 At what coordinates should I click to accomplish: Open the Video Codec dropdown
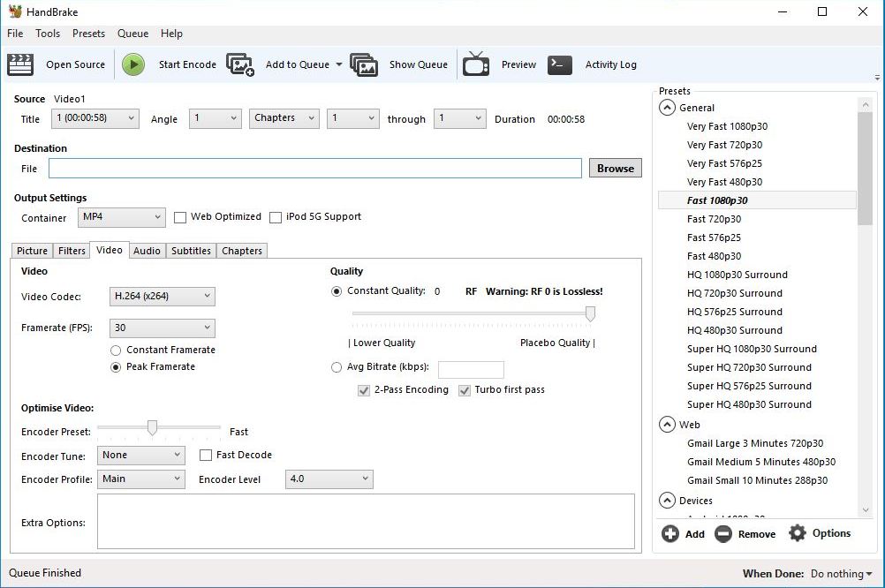[162, 297]
